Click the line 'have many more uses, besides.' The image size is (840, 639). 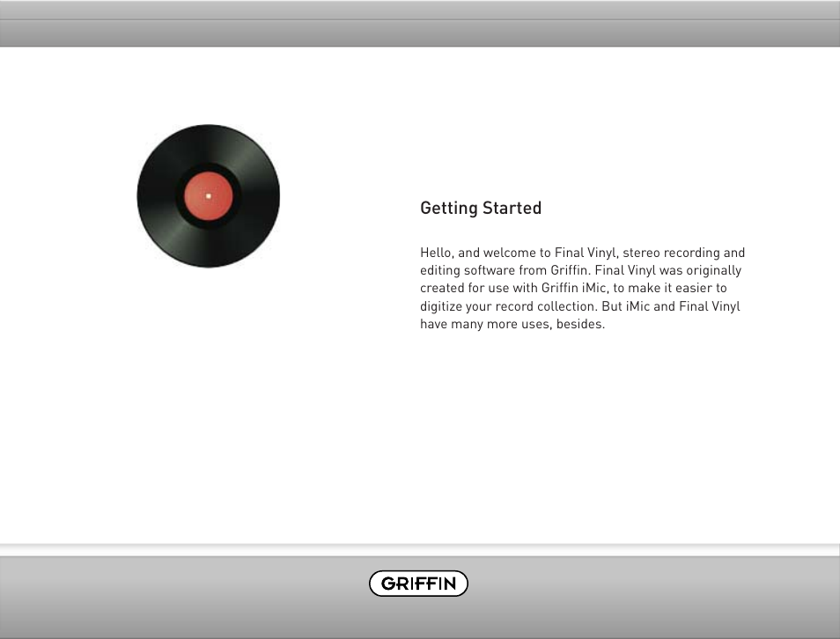512,324
